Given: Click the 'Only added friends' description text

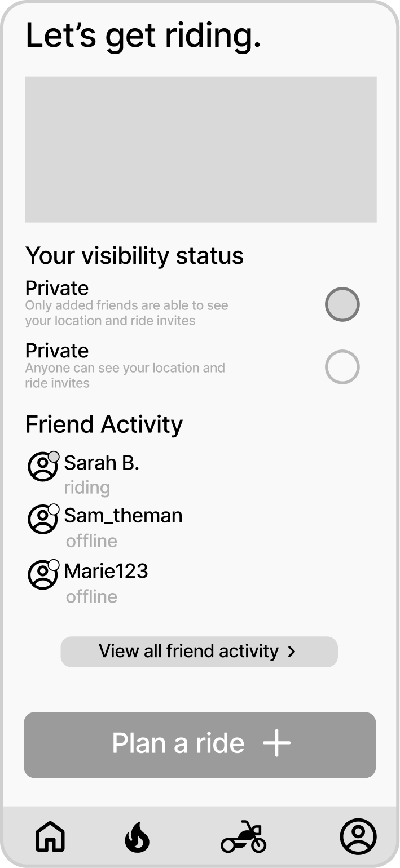Looking at the screenshot, I should 126,313.
